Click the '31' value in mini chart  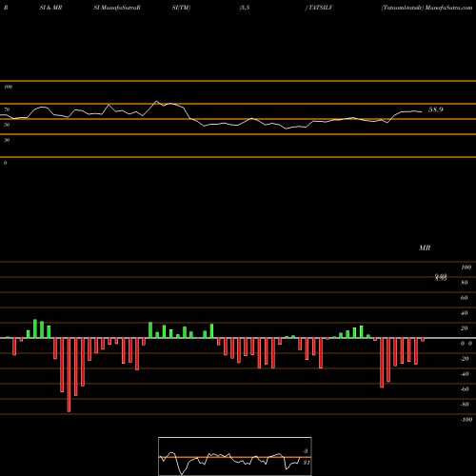click(x=306, y=463)
